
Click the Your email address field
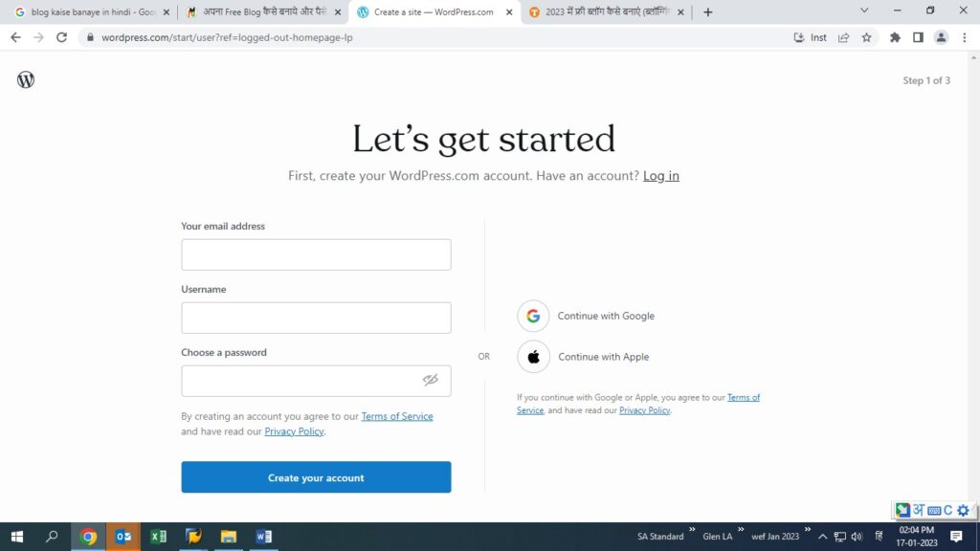(x=316, y=255)
